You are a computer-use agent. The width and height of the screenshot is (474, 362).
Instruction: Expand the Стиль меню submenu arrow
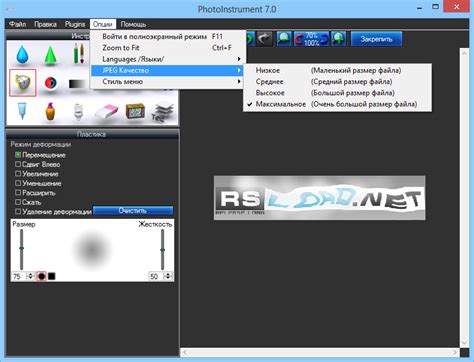coord(239,82)
